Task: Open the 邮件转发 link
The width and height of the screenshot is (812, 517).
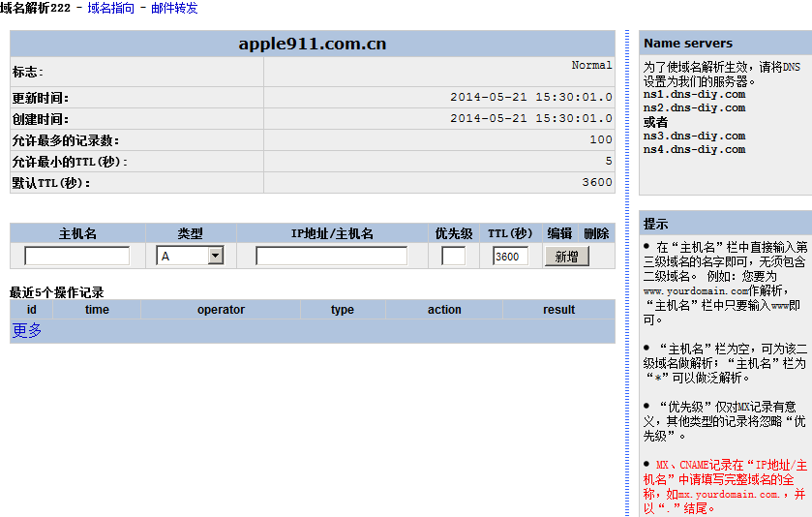Action: (174, 8)
